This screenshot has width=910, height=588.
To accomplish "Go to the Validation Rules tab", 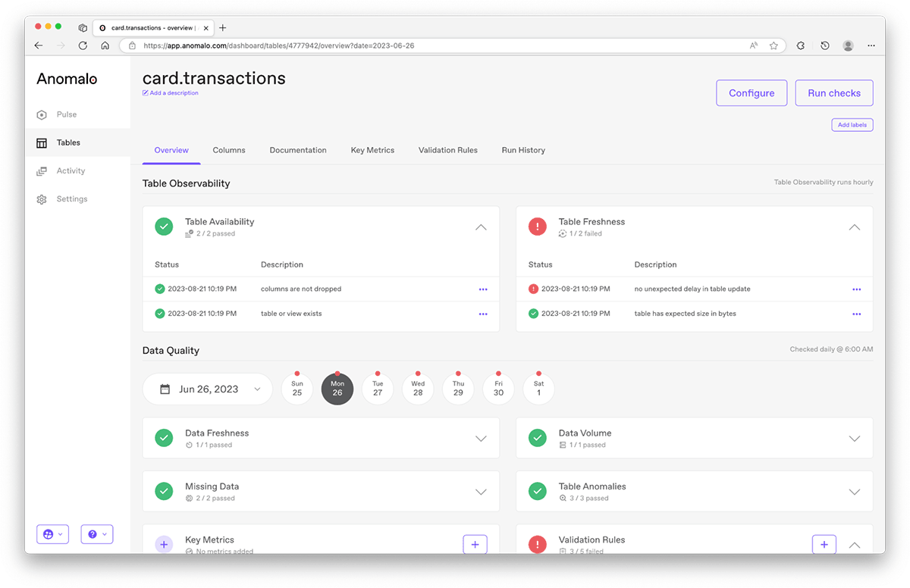I will (447, 150).
